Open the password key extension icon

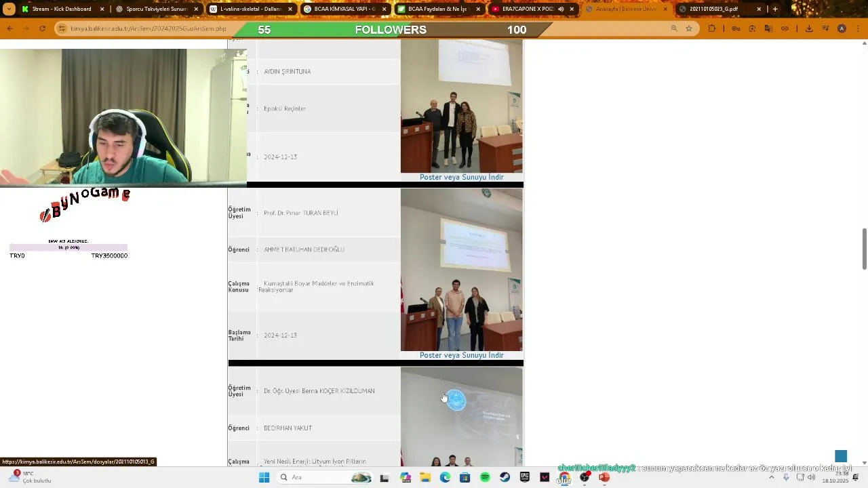(x=736, y=28)
